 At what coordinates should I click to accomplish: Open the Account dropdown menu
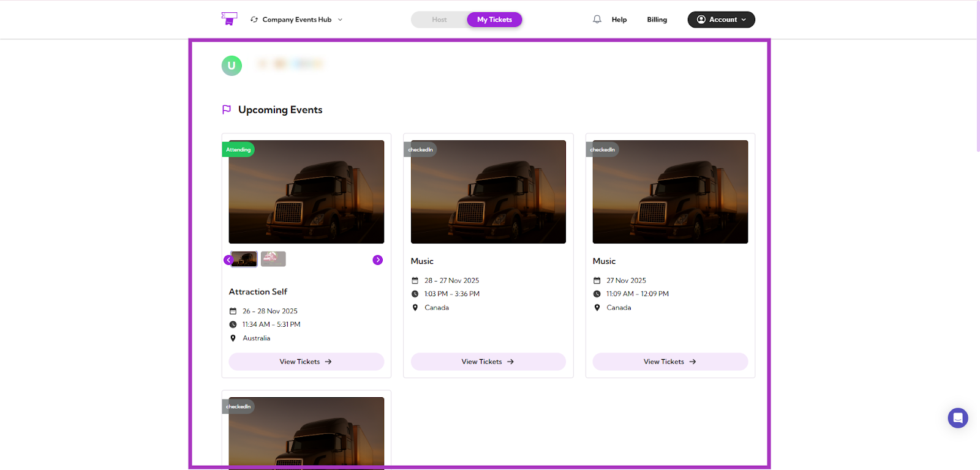pos(721,20)
